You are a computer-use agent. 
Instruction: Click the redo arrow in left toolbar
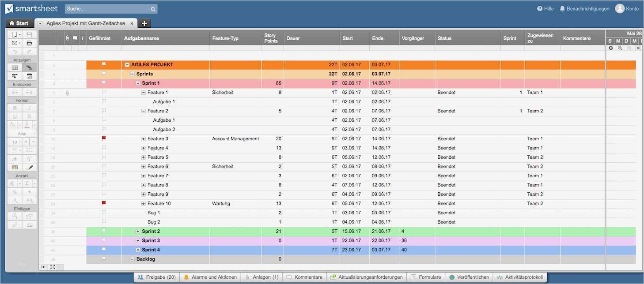coord(29,52)
